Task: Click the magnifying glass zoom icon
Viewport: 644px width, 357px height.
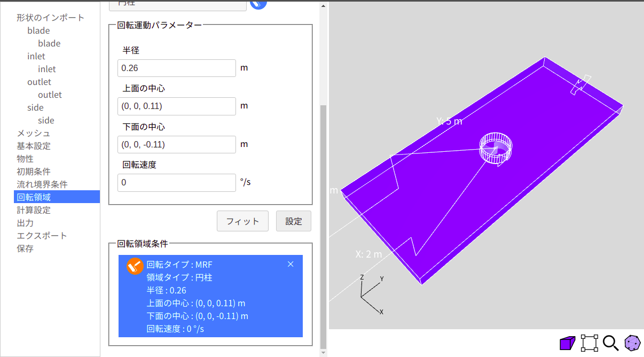Action: [610, 343]
